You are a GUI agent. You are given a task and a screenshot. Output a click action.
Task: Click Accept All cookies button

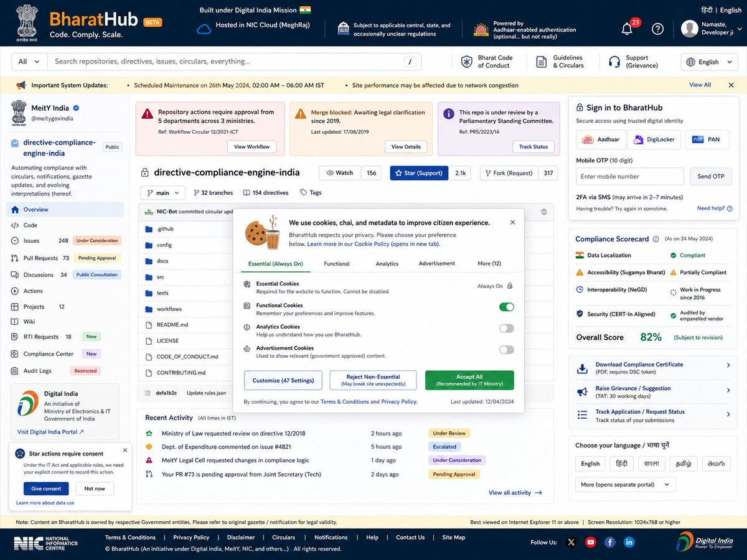click(469, 380)
